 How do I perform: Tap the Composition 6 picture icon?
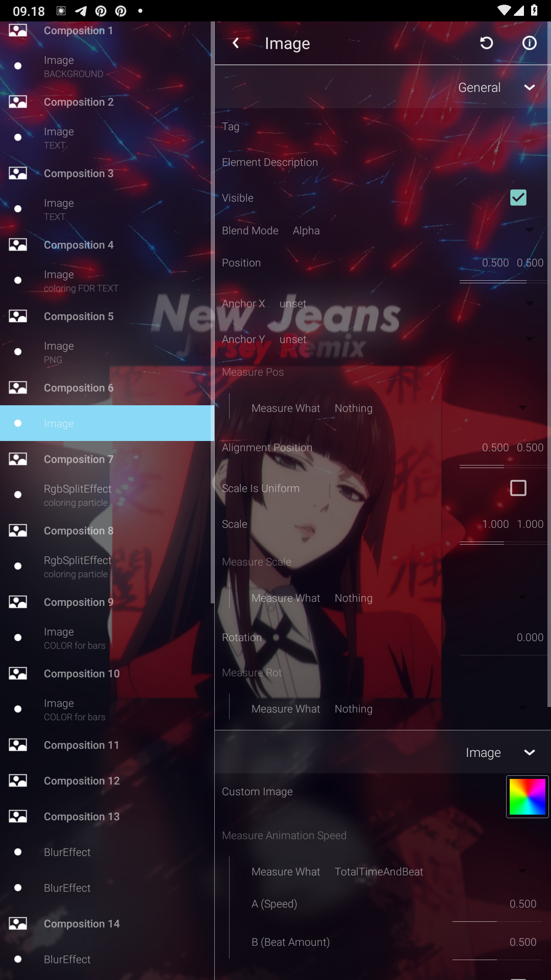coord(18,388)
